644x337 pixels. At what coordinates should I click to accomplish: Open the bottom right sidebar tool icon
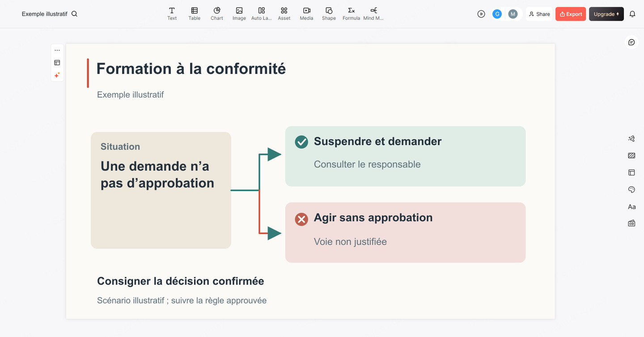tap(631, 223)
